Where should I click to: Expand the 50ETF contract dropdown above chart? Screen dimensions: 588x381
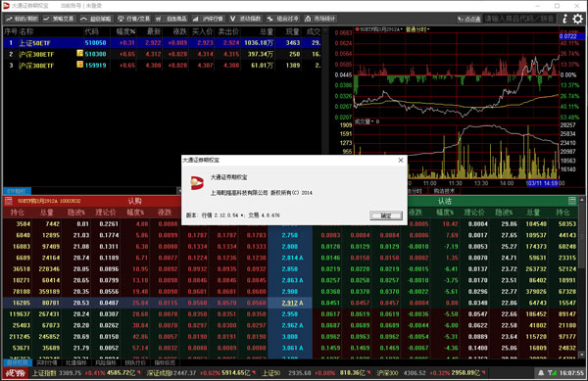(380, 28)
